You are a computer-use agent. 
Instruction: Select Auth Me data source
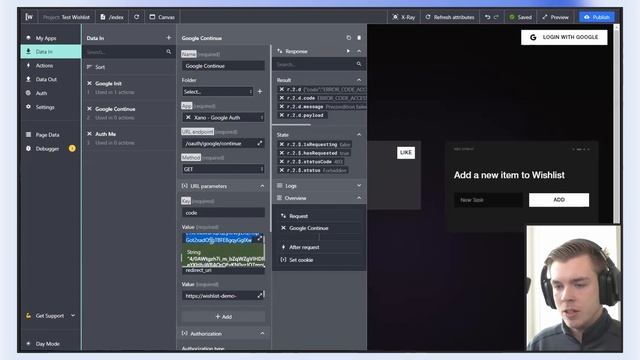129,138
